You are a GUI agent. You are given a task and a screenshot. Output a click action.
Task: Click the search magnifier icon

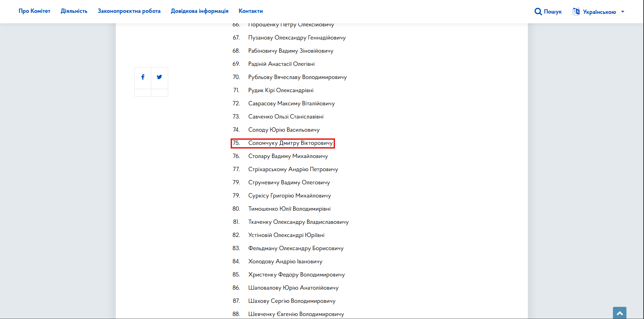(x=538, y=12)
